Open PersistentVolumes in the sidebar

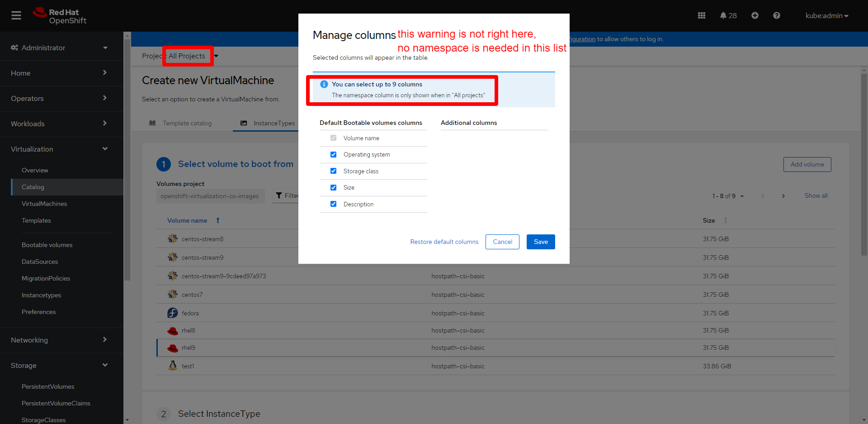(48, 386)
